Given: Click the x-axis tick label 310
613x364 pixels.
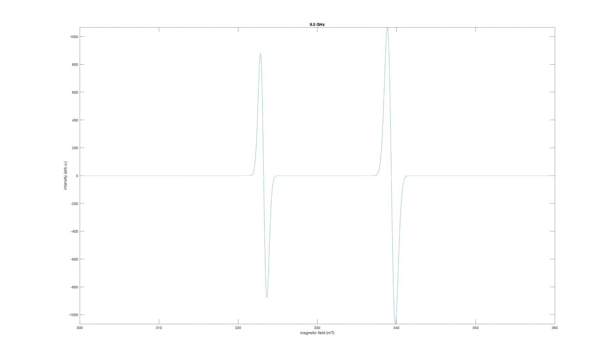Looking at the screenshot, I should coord(159,328).
